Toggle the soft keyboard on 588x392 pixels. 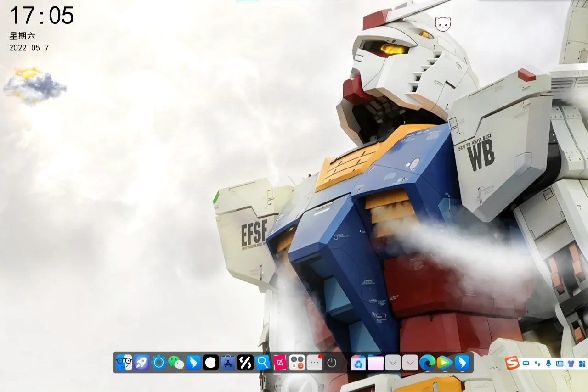(560, 364)
